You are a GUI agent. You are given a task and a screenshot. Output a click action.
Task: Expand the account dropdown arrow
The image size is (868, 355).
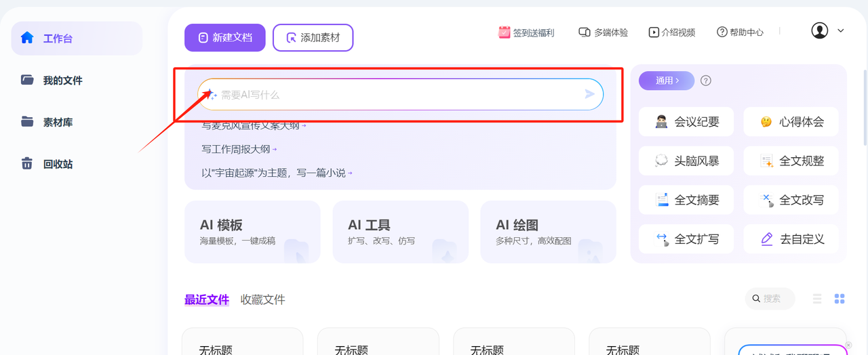[841, 30]
